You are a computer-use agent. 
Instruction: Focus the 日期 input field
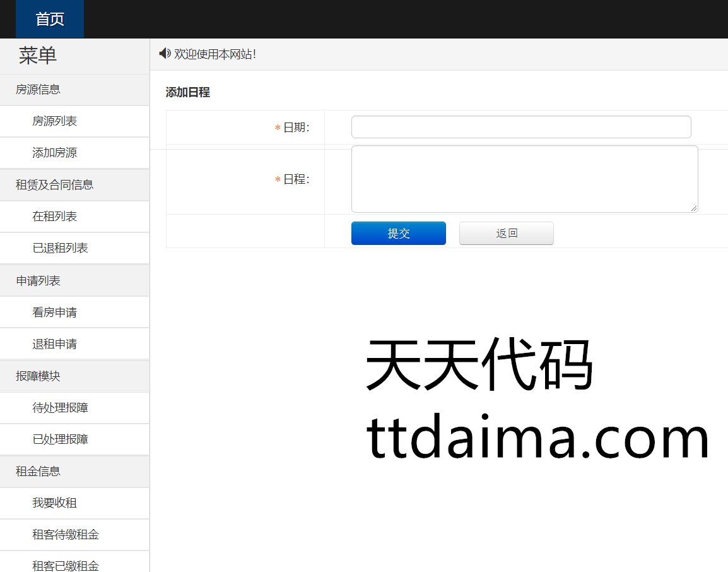coord(521,127)
